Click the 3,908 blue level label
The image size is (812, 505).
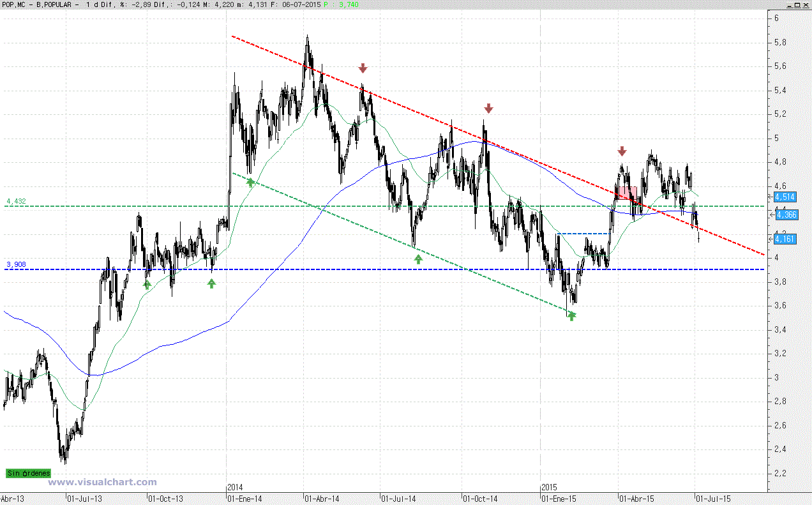coord(16,264)
